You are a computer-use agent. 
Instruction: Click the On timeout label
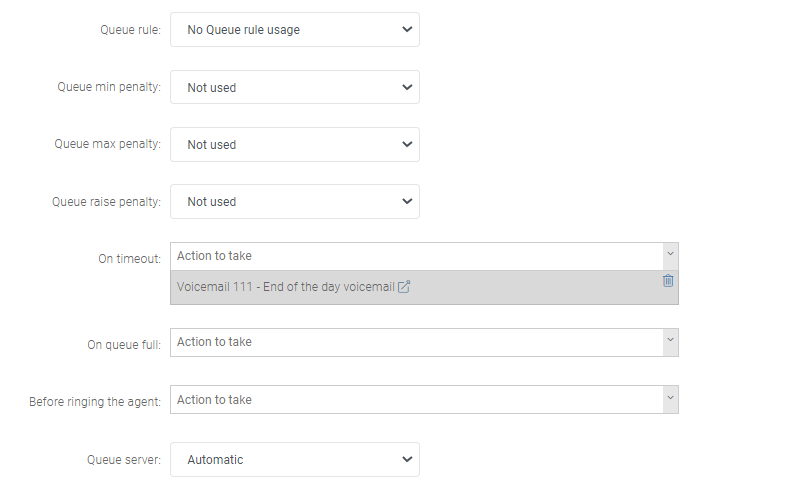(129, 258)
